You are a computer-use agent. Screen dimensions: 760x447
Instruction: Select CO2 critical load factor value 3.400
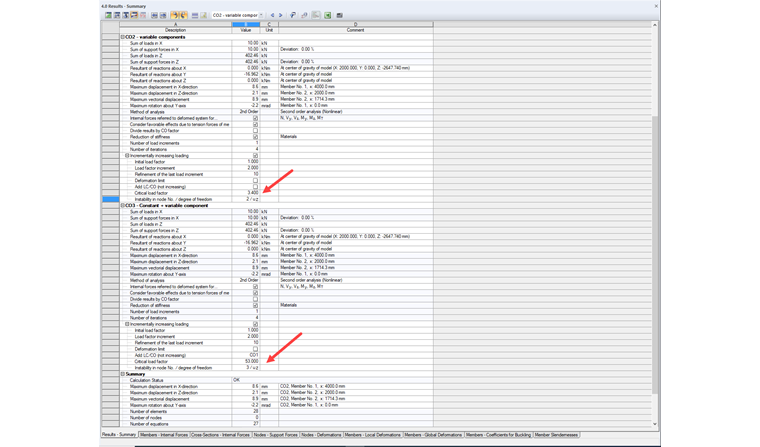point(246,193)
